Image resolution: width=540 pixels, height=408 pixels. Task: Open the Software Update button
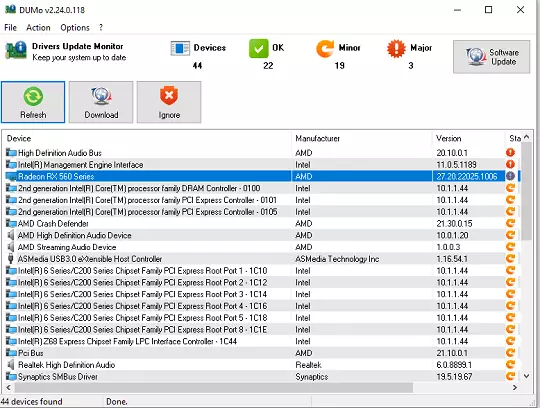pyautogui.click(x=491, y=57)
